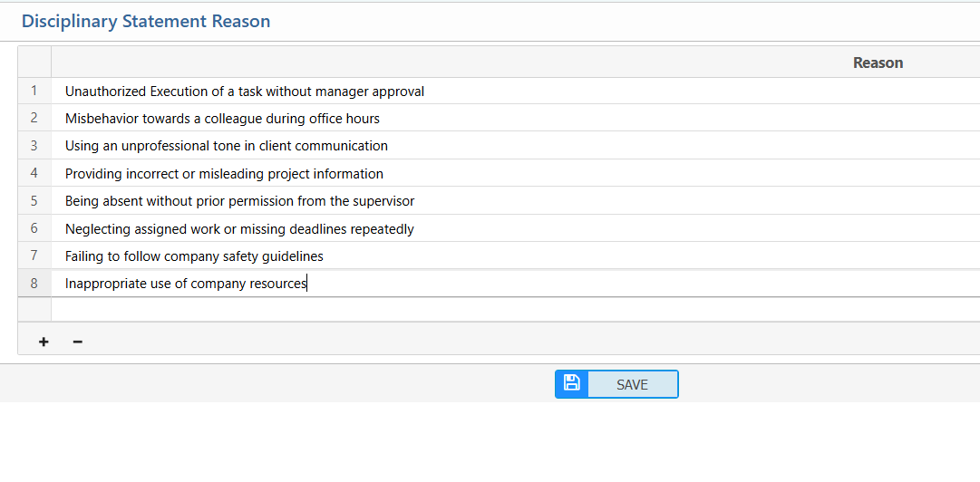The height and width of the screenshot is (482, 980).
Task: Select row number 2 header
Action: pos(34,118)
